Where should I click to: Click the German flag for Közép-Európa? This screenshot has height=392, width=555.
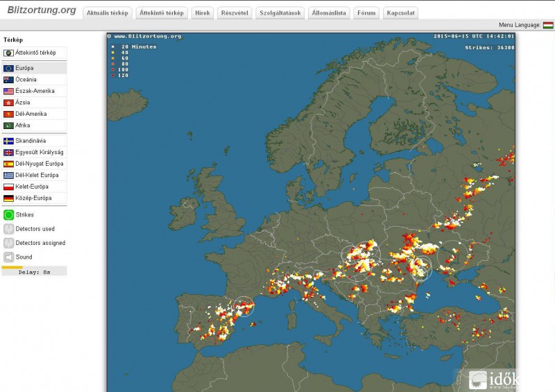click(x=8, y=198)
